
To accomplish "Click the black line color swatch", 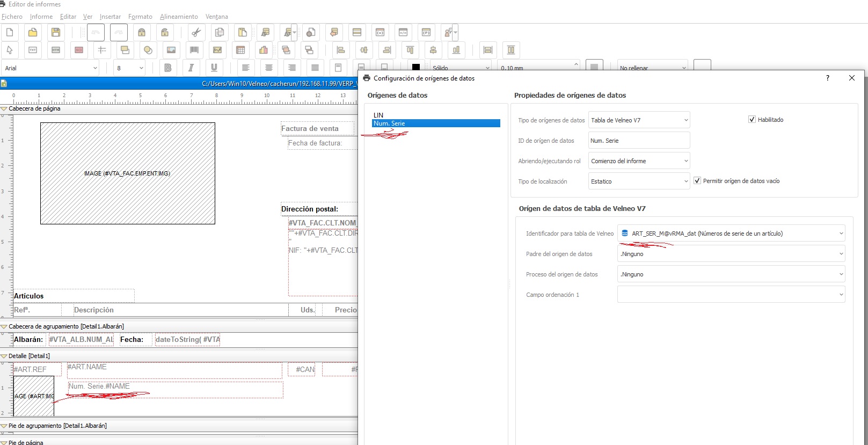I will pyautogui.click(x=416, y=68).
